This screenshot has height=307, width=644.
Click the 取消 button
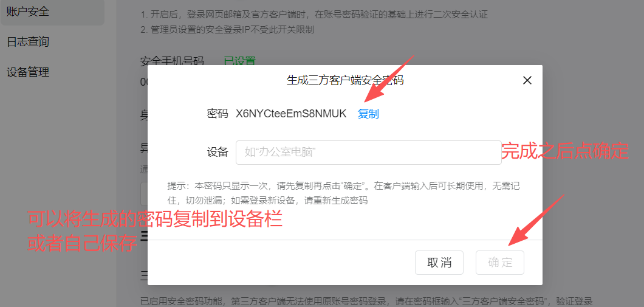click(439, 263)
